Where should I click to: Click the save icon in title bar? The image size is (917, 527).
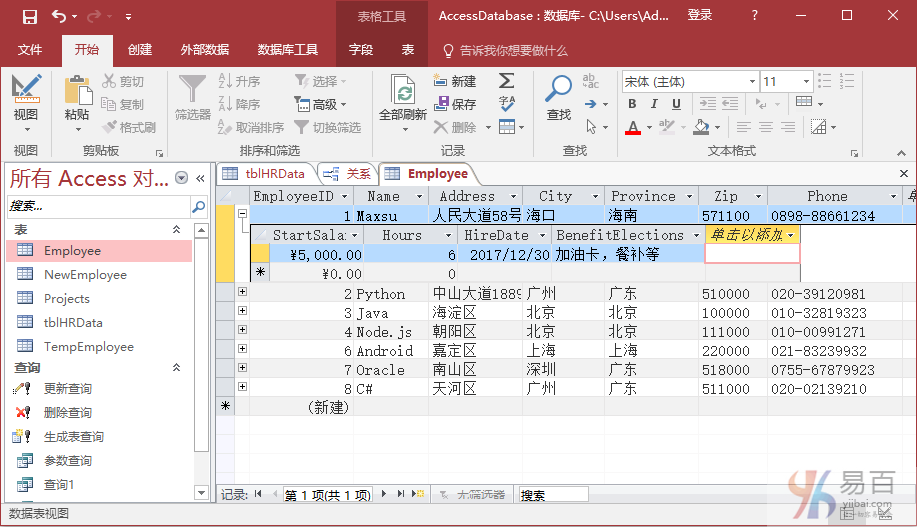(29, 16)
